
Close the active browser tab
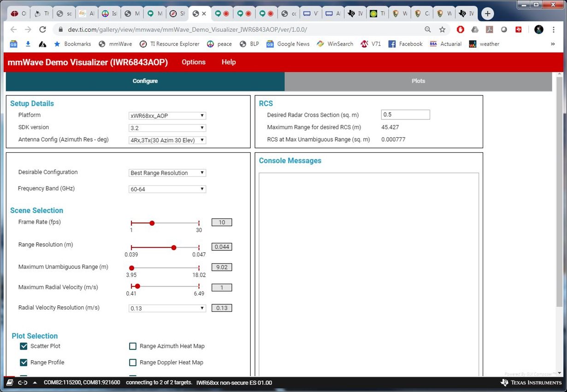tap(204, 14)
